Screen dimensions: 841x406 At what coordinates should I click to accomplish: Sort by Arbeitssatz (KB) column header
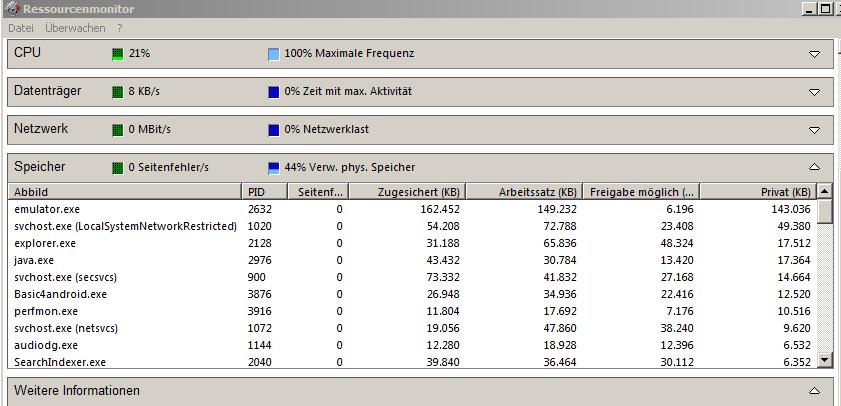pyautogui.click(x=523, y=192)
